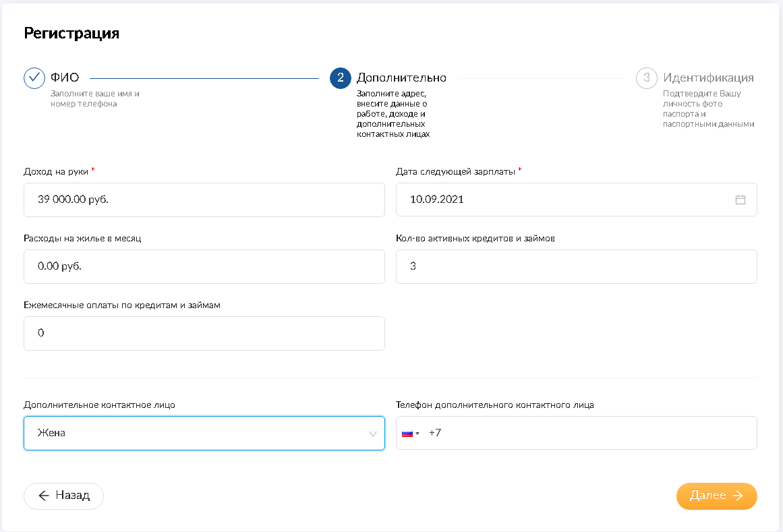The height and width of the screenshot is (532, 783).
Task: Click the step 3 number circle
Action: pos(646,78)
